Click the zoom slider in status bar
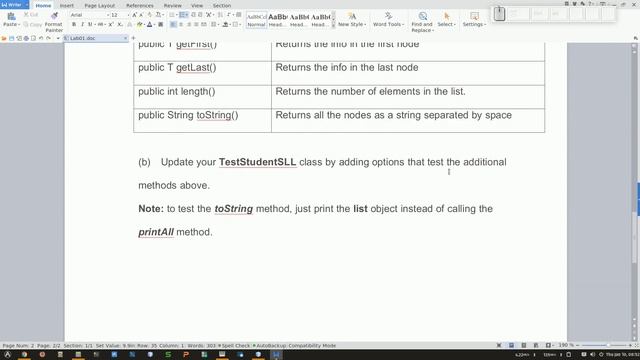Image resolution: width=640 pixels, height=360 pixels. pyautogui.click(x=604, y=345)
